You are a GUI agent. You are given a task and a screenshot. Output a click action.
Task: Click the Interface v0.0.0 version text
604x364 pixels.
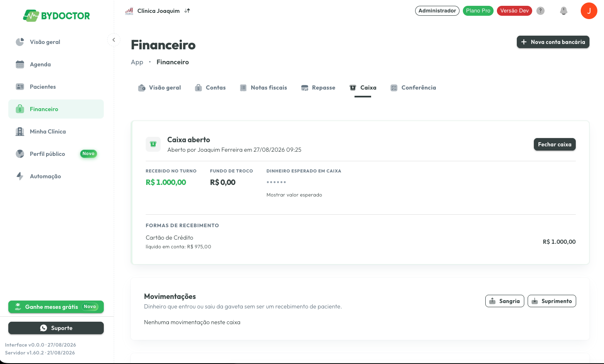[41, 345]
